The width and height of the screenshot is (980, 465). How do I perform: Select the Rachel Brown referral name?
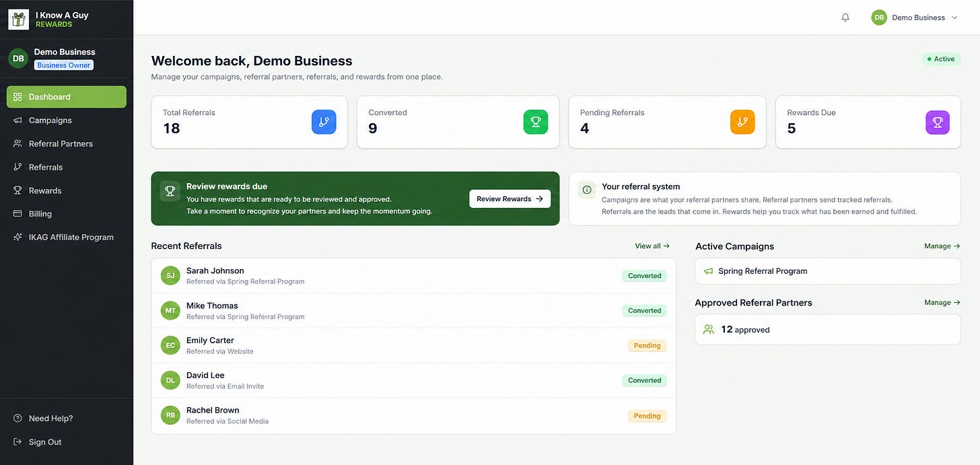(x=213, y=410)
